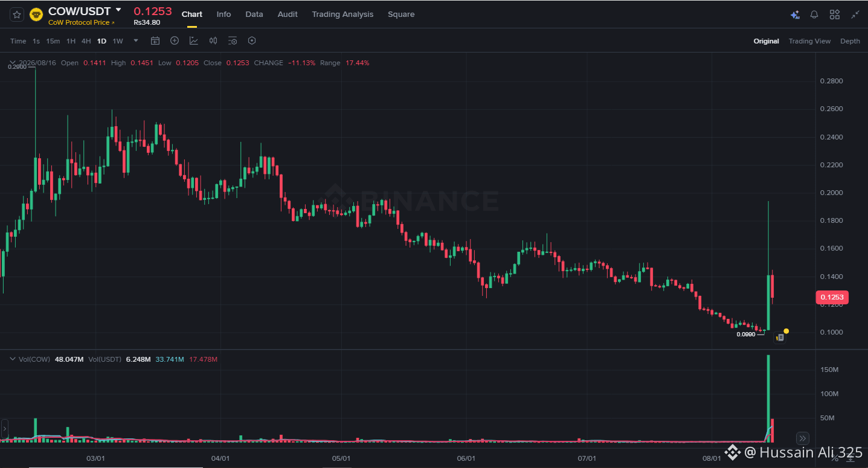Click the Vol(COW) indicator label
The height and width of the screenshot is (468, 868).
[34, 359]
